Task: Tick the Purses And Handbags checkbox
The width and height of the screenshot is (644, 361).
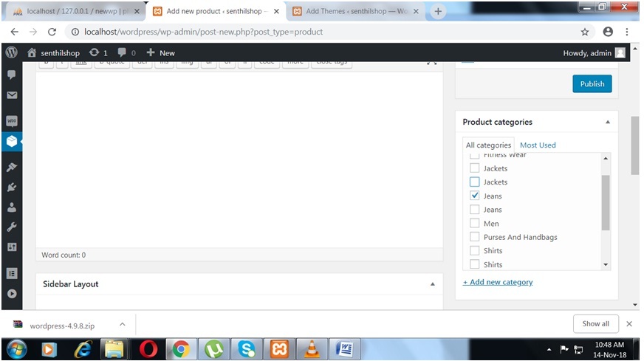Action: 475,237
